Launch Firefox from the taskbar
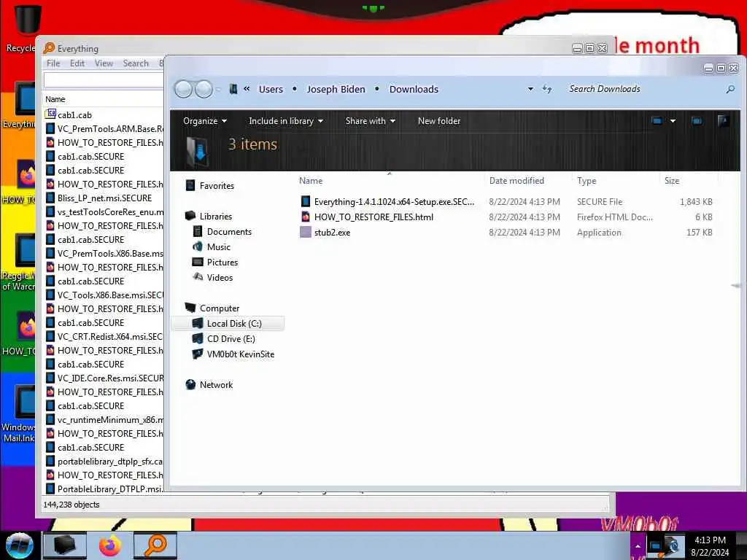Image resolution: width=747 pixels, height=560 pixels. pos(110,545)
